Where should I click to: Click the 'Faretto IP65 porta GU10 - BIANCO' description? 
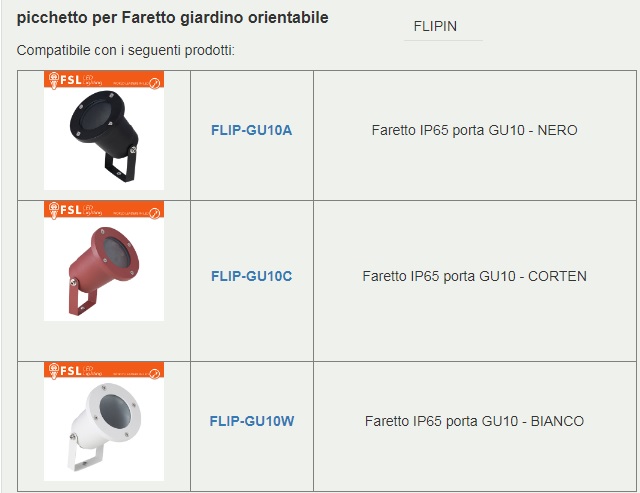474,421
